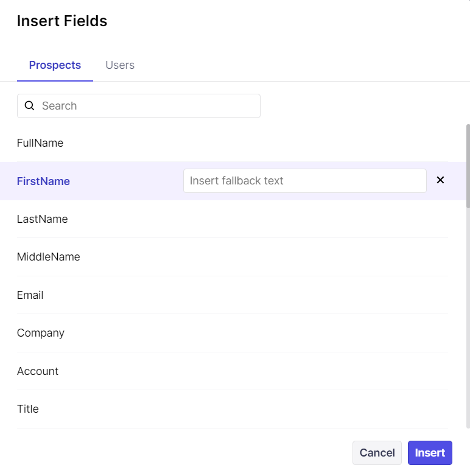Click the scrollbar track below the thumb
Screen dimensions: 470x476
click(468, 317)
